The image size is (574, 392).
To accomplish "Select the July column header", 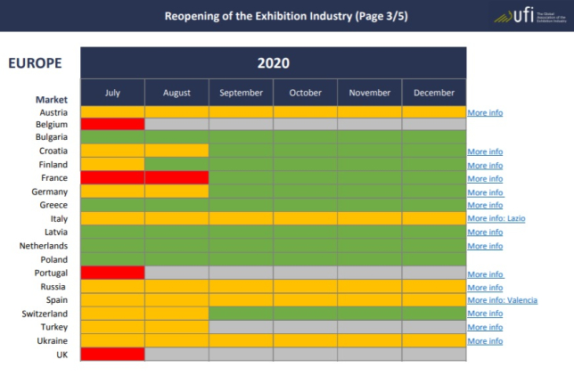I will pyautogui.click(x=112, y=93).
